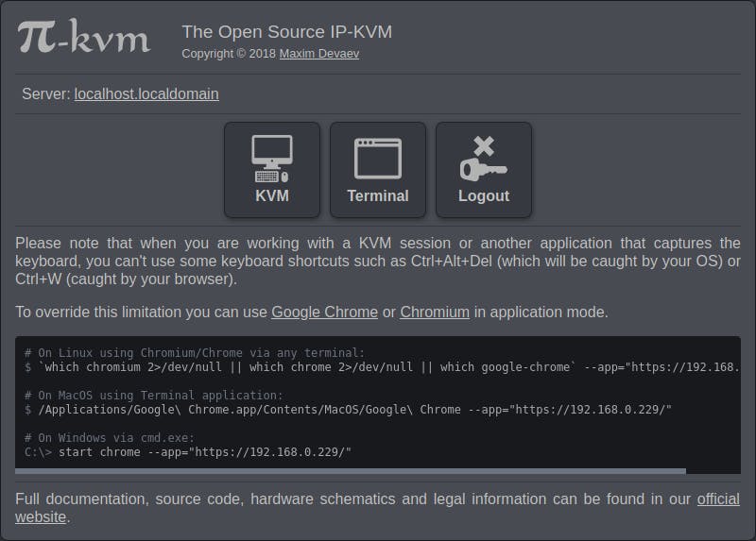Visit the official website link

(718, 499)
